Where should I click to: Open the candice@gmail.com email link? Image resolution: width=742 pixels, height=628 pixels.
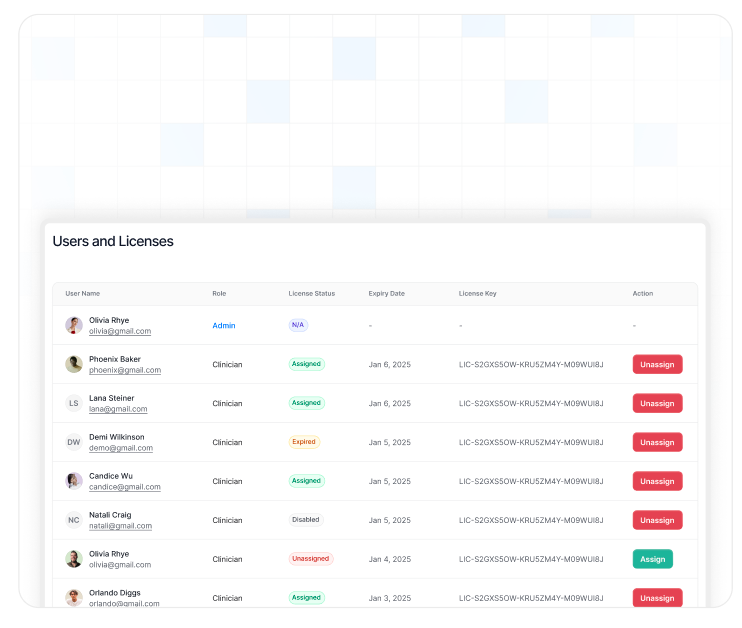pyautogui.click(x=125, y=487)
